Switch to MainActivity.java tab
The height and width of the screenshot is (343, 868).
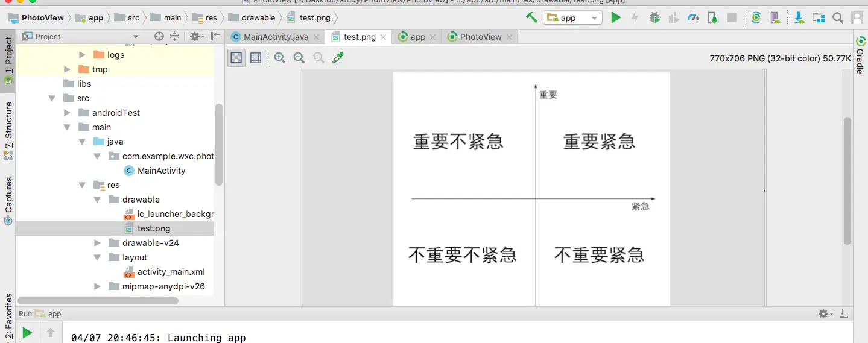[276, 37]
